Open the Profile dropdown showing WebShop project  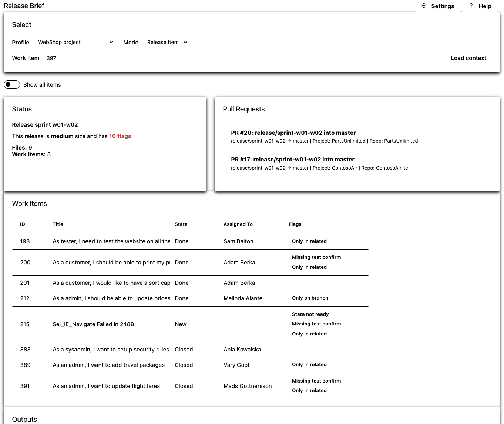coord(75,42)
